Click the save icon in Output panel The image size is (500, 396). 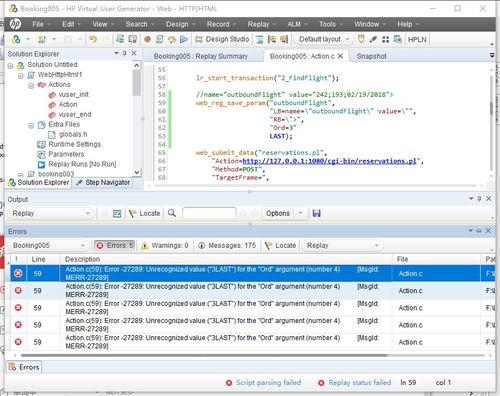point(317,213)
